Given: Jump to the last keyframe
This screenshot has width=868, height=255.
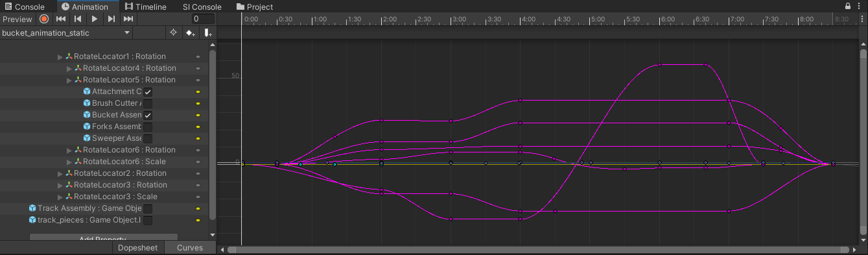Looking at the screenshot, I should 128,19.
